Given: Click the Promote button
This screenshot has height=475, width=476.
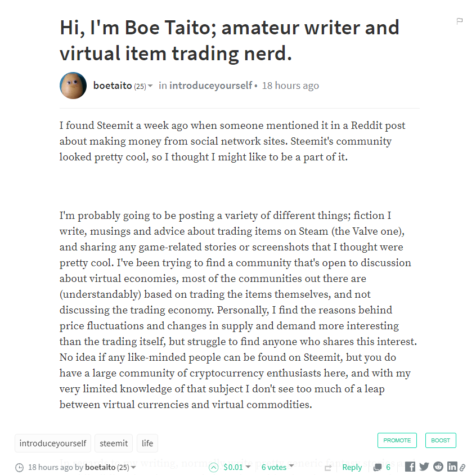Looking at the screenshot, I should coord(397,440).
